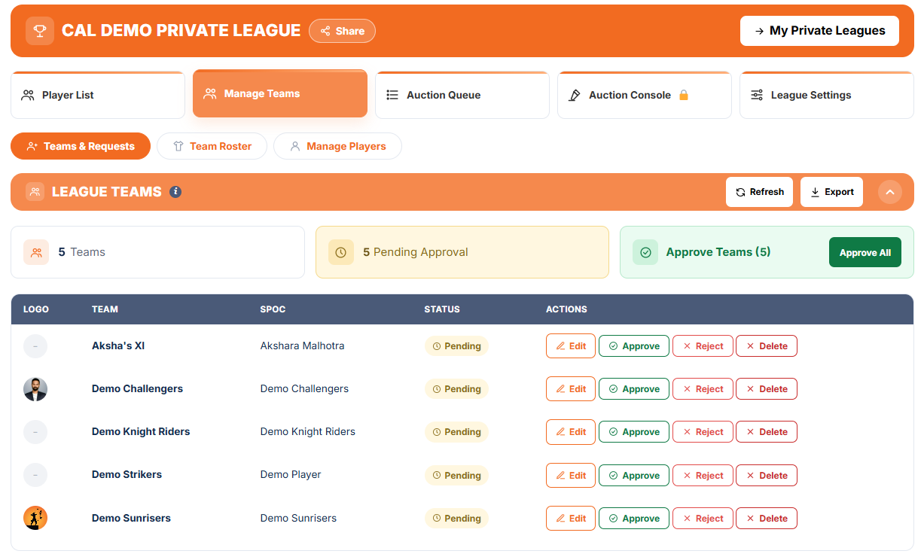Screen dimensions: 924x560
Task: Open the Player List tab
Action: tap(98, 95)
